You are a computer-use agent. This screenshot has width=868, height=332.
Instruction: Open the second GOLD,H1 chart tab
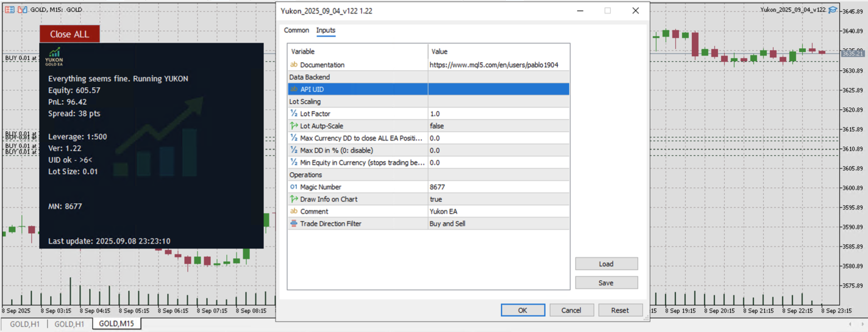coord(69,324)
